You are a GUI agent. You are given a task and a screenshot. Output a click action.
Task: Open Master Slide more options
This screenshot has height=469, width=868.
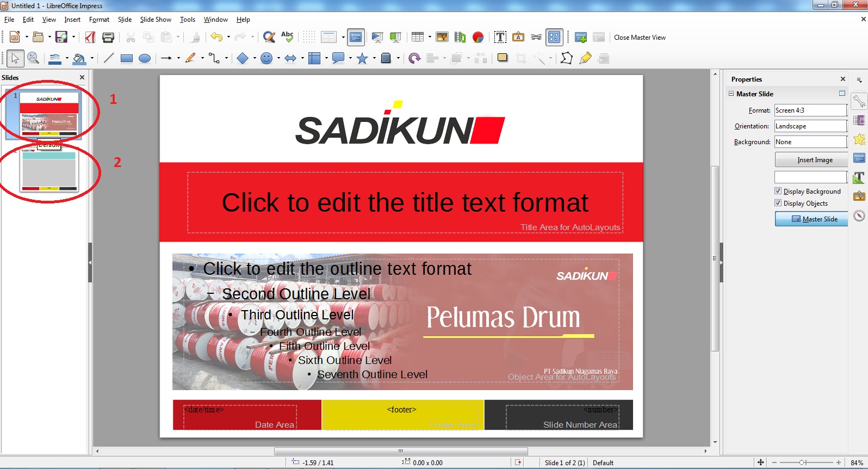[x=842, y=94]
